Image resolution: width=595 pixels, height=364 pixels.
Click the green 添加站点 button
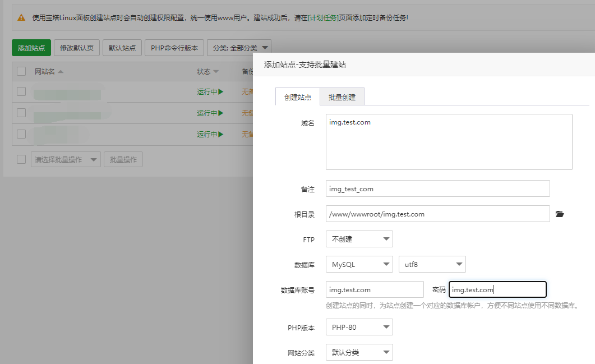(31, 48)
